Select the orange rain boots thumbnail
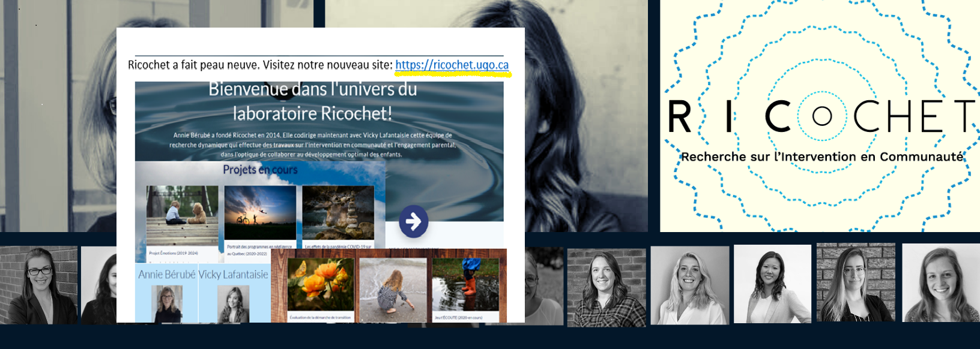980x349 pixels. (x=466, y=285)
